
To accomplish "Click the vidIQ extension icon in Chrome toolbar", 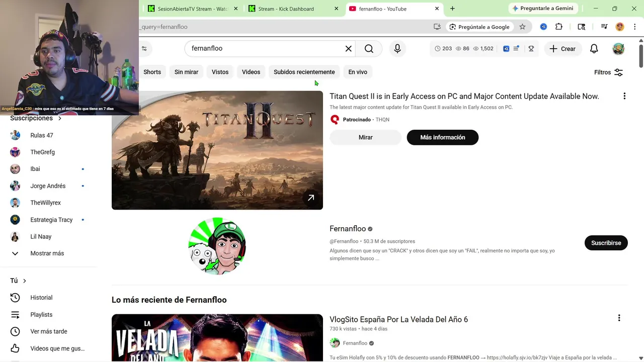I will 543,27.
